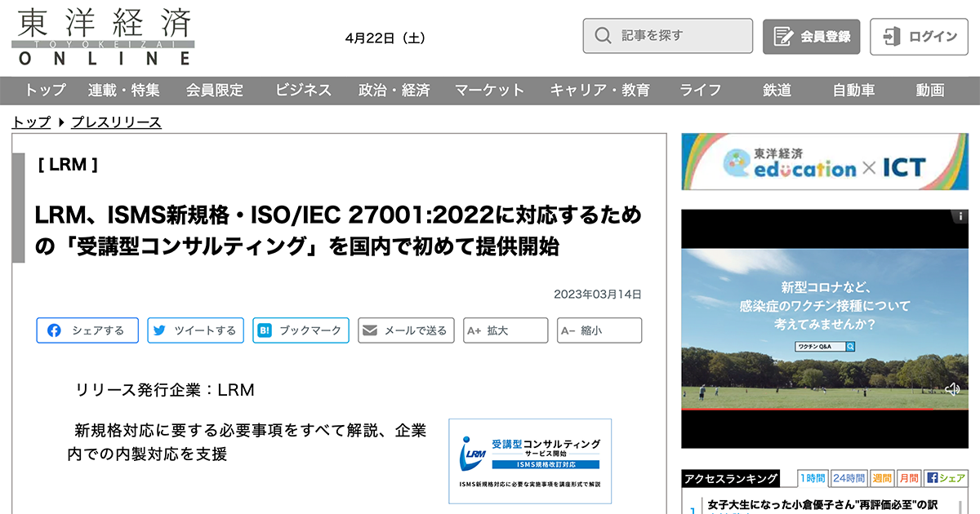The height and width of the screenshot is (514, 980).
Task: Follow the プレスリリース breadcrumb link
Action: point(116,122)
